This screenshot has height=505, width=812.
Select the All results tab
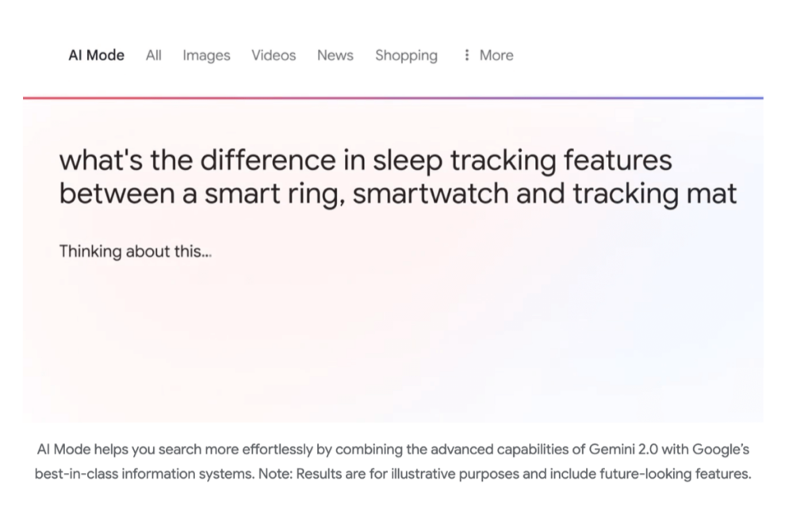(x=153, y=55)
